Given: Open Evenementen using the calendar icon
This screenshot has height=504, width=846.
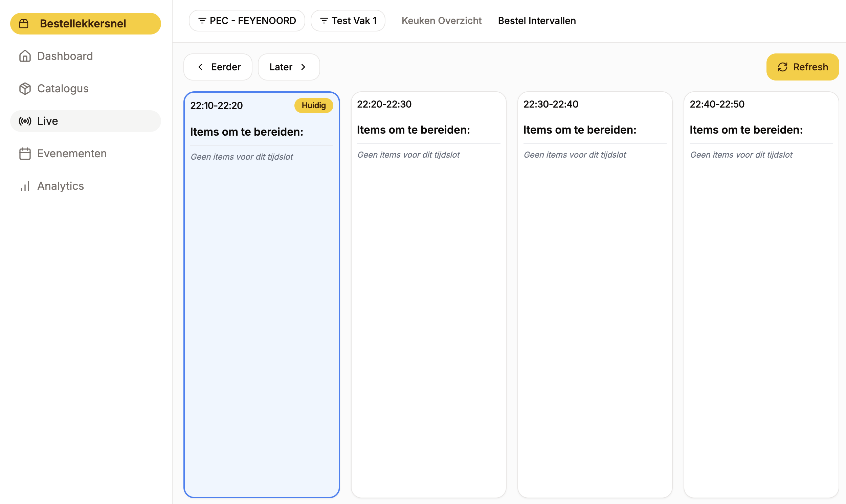Looking at the screenshot, I should point(25,154).
